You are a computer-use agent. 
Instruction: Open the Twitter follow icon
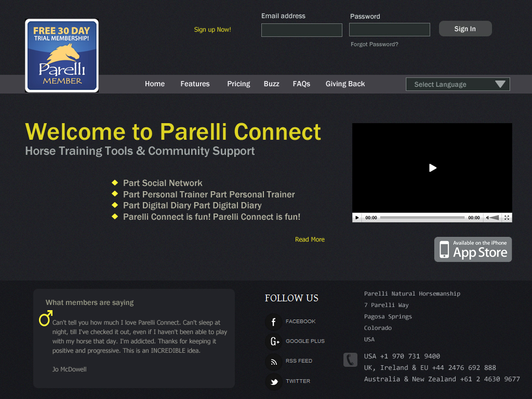[x=274, y=381]
